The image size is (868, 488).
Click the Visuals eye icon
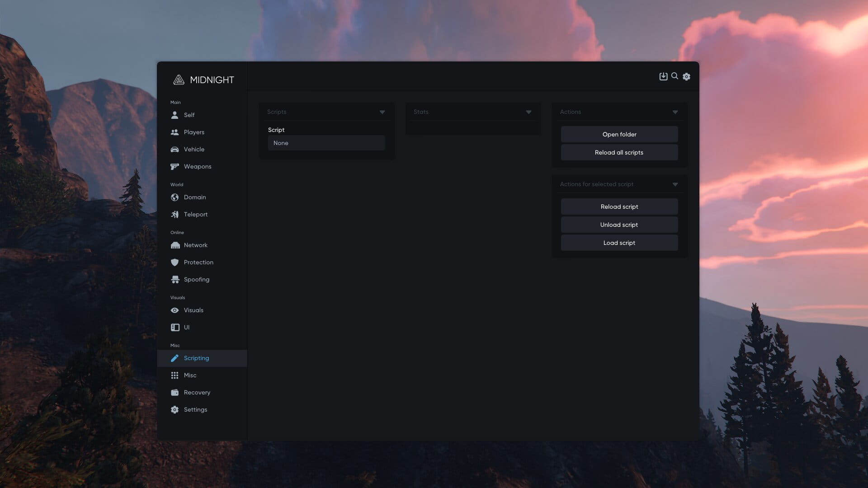[175, 310]
